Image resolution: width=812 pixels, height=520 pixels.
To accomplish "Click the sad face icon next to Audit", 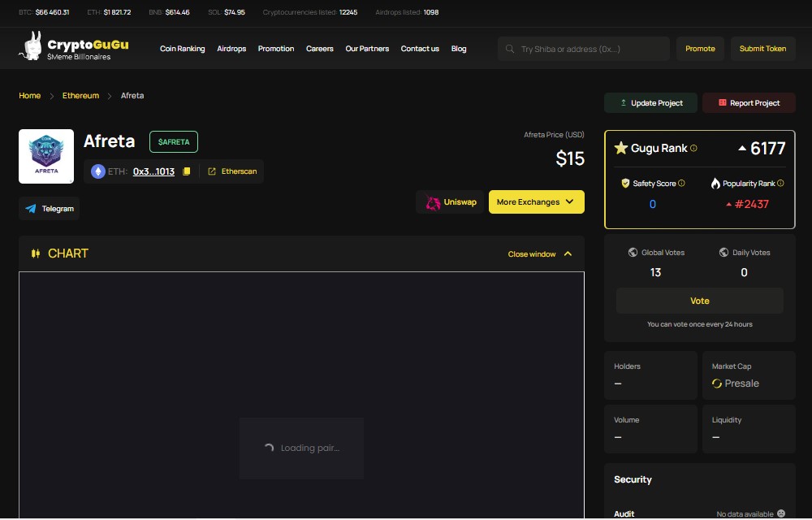I will click(781, 513).
